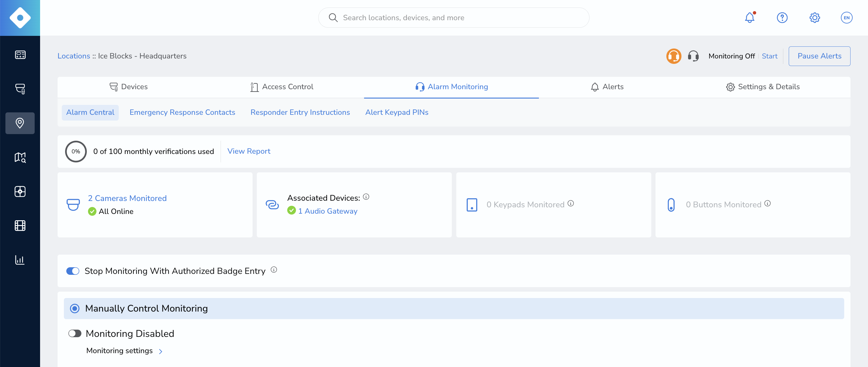Open the 1 Audio Gateway link
This screenshot has width=868, height=367.
[328, 211]
